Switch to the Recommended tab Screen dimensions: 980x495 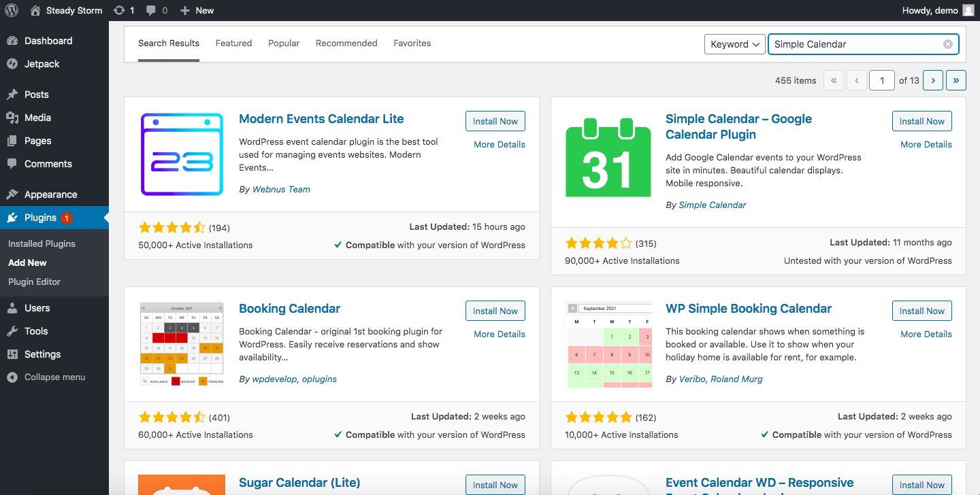click(x=346, y=44)
